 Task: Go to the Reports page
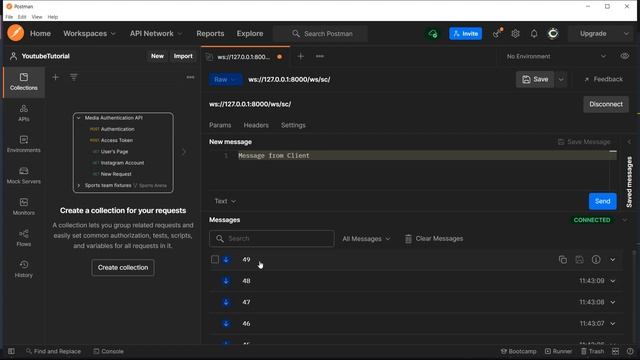(210, 33)
